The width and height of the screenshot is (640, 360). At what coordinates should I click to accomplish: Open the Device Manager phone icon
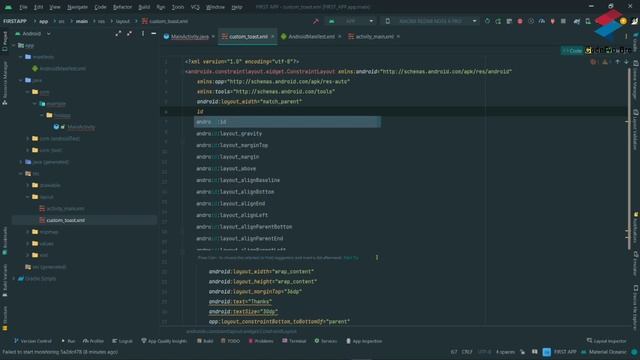point(588,21)
